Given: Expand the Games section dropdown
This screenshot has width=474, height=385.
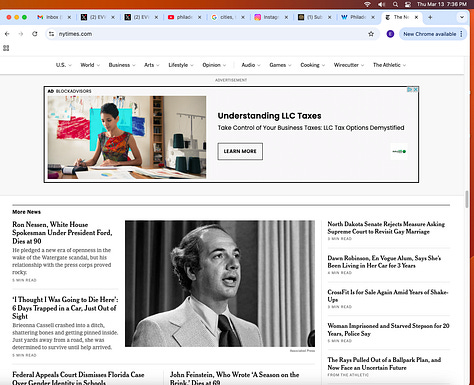Looking at the screenshot, I should click(x=280, y=65).
